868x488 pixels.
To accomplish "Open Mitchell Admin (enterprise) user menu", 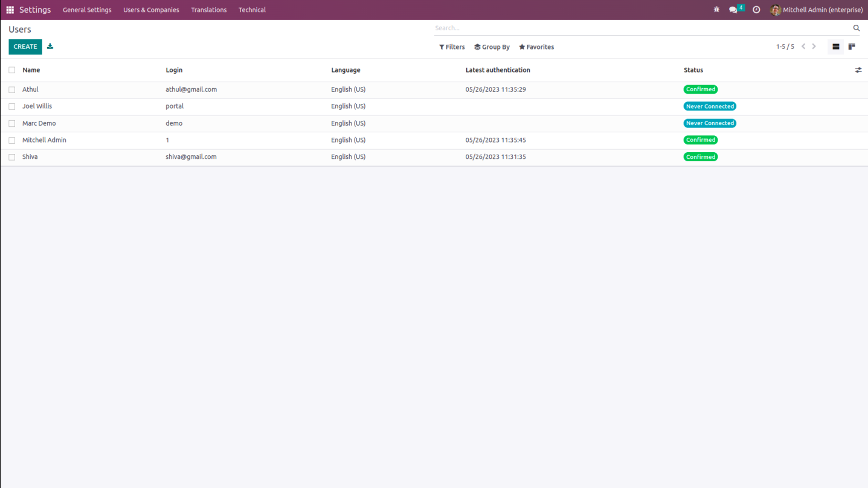I will click(x=817, y=10).
